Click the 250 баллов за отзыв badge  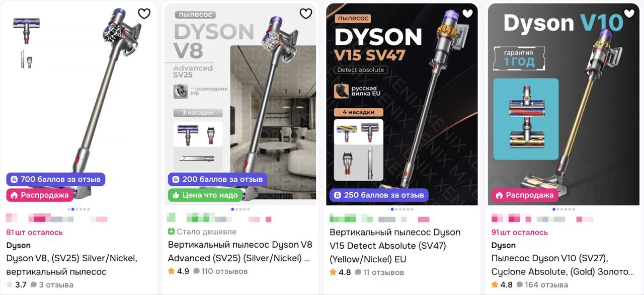point(379,195)
